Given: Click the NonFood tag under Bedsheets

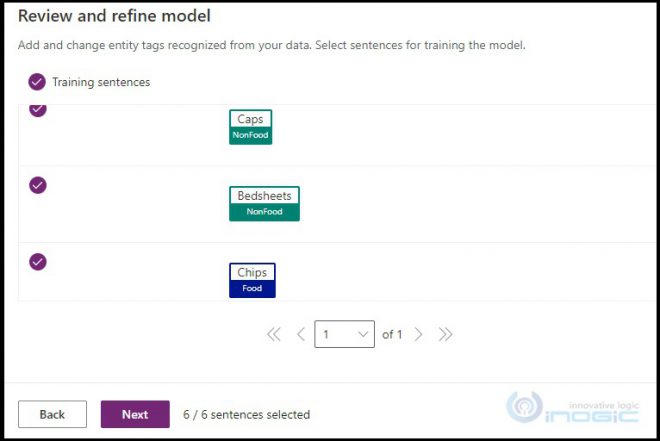Looking at the screenshot, I should click(x=264, y=212).
